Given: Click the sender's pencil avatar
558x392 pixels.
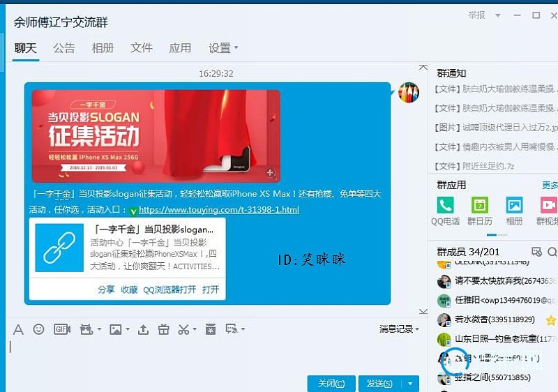Looking at the screenshot, I should [x=409, y=93].
